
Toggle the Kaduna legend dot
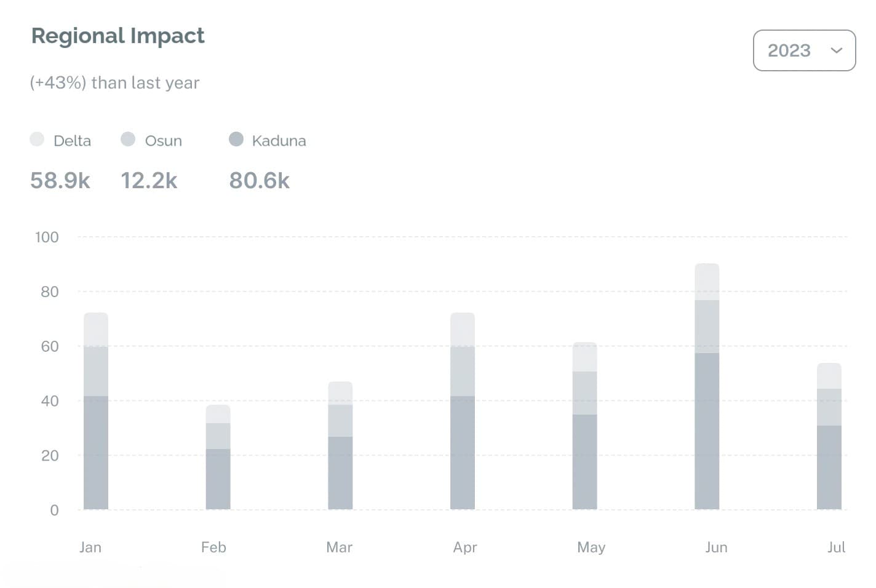236,139
